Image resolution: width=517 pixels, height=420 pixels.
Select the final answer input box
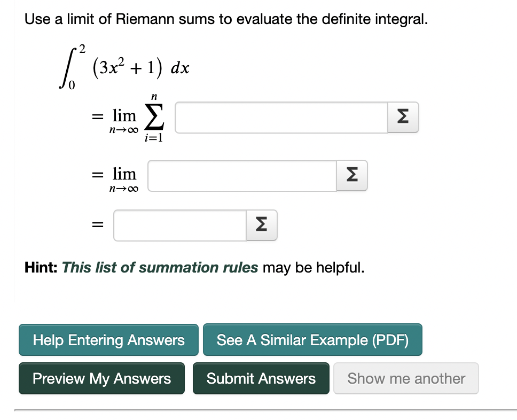(x=180, y=225)
